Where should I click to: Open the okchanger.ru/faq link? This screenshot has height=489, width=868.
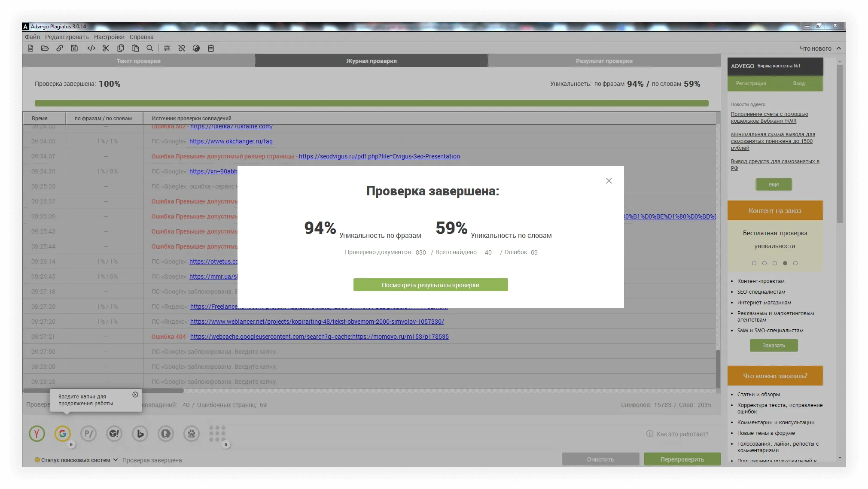pyautogui.click(x=231, y=141)
